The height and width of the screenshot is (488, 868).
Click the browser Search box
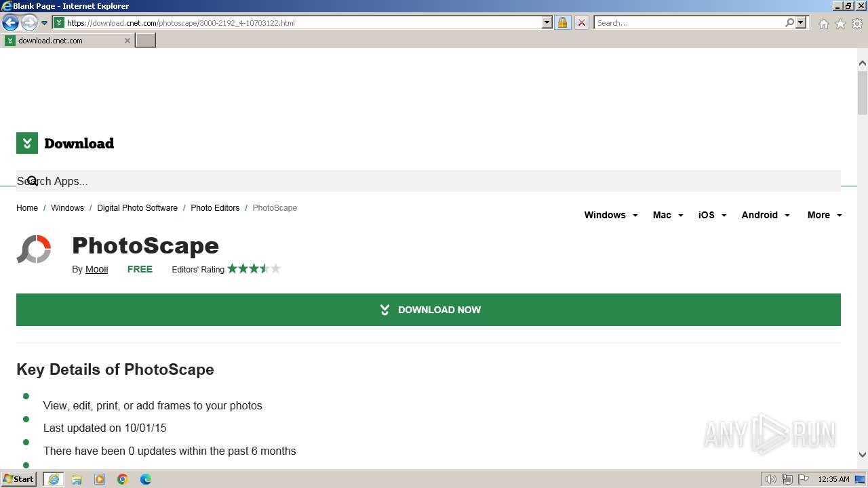pos(688,22)
